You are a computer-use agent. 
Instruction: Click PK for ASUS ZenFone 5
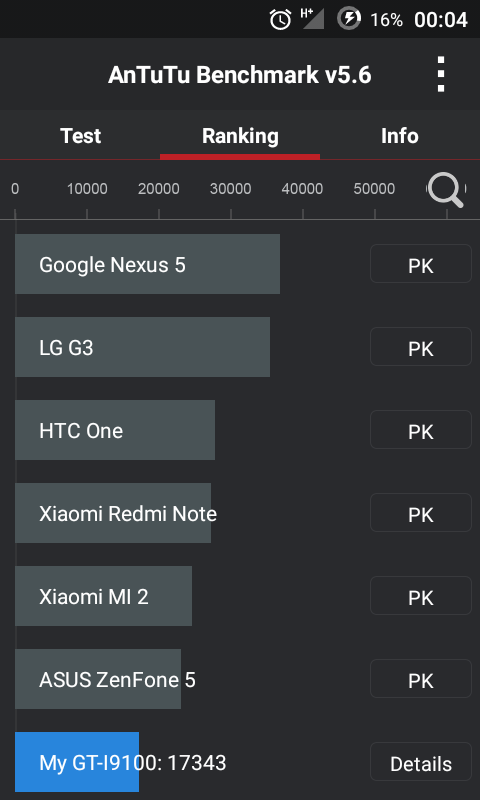pyautogui.click(x=421, y=679)
